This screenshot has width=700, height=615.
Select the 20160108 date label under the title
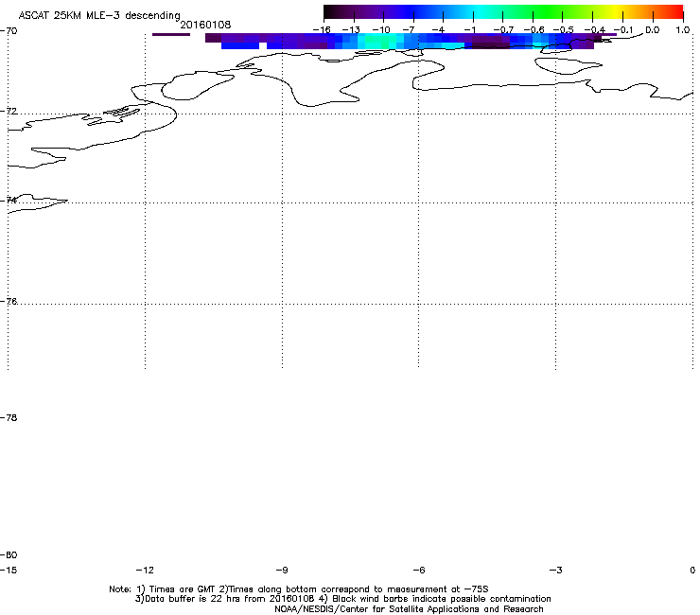tap(205, 25)
